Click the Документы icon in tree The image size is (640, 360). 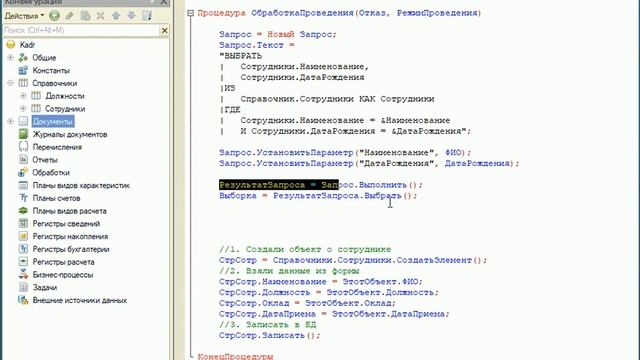[23, 121]
